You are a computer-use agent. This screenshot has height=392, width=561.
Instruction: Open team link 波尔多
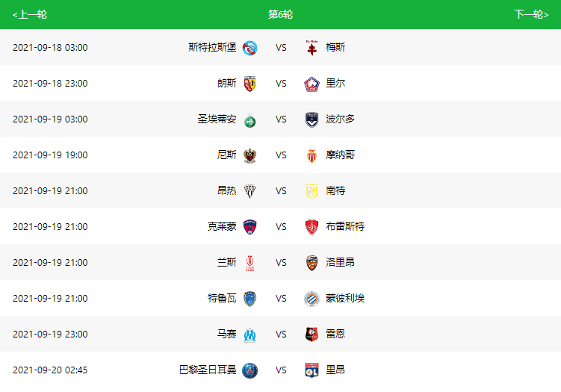[340, 119]
